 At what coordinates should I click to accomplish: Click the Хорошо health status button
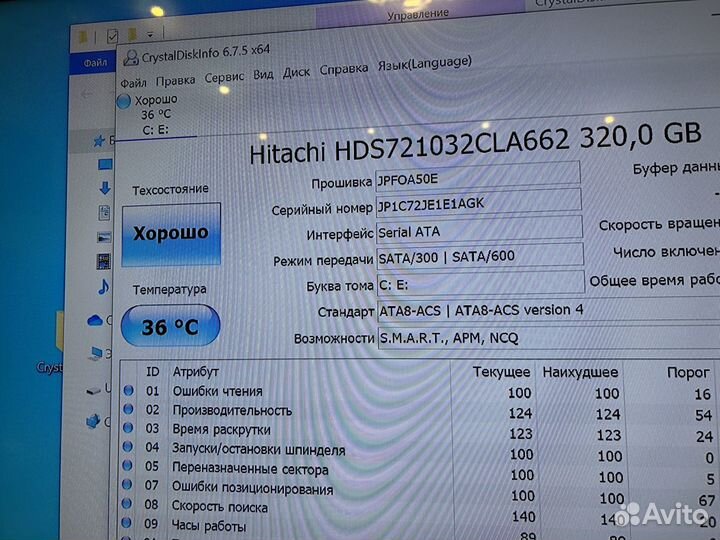tap(171, 234)
